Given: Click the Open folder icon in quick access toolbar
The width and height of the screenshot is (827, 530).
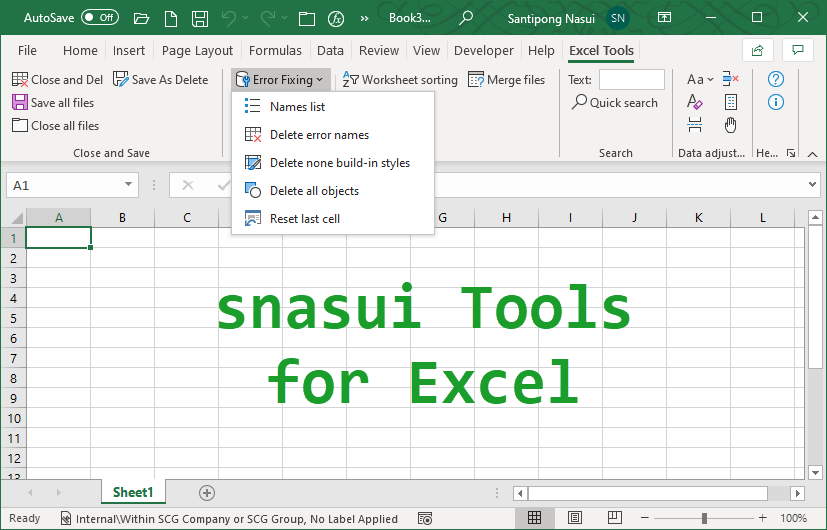Looking at the screenshot, I should click(141, 19).
